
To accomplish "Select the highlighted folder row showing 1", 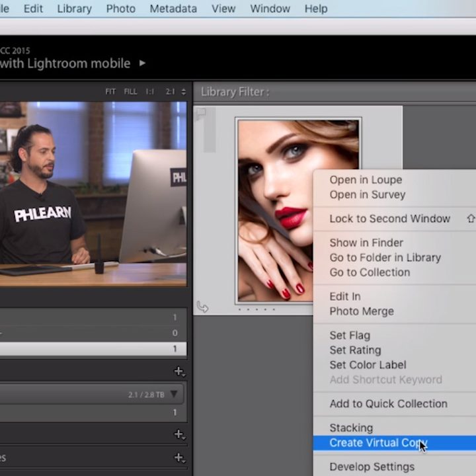I will [93, 349].
